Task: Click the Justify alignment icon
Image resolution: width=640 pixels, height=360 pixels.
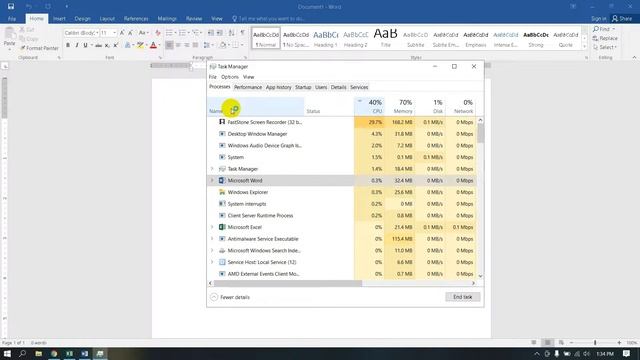Action: 196,45
